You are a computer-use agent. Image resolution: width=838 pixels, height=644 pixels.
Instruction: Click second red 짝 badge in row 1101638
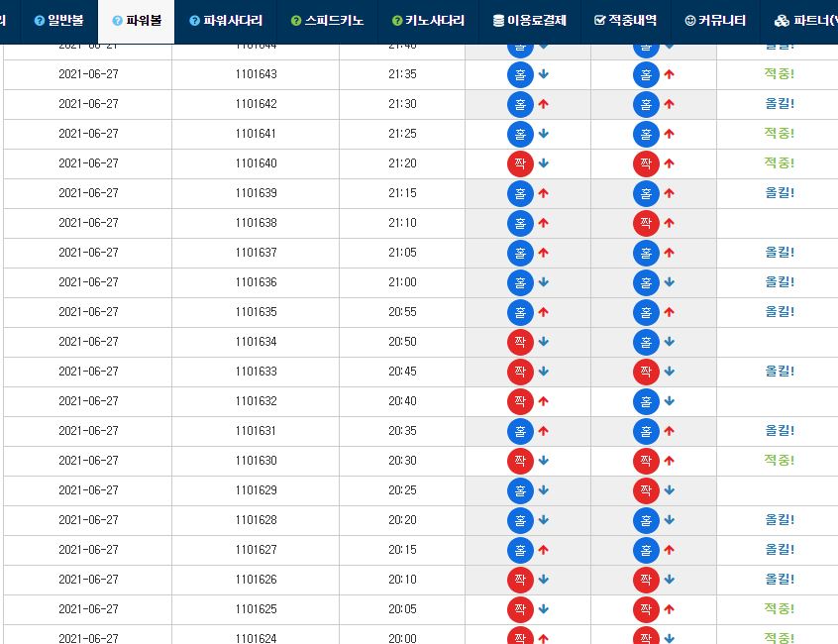pos(646,223)
